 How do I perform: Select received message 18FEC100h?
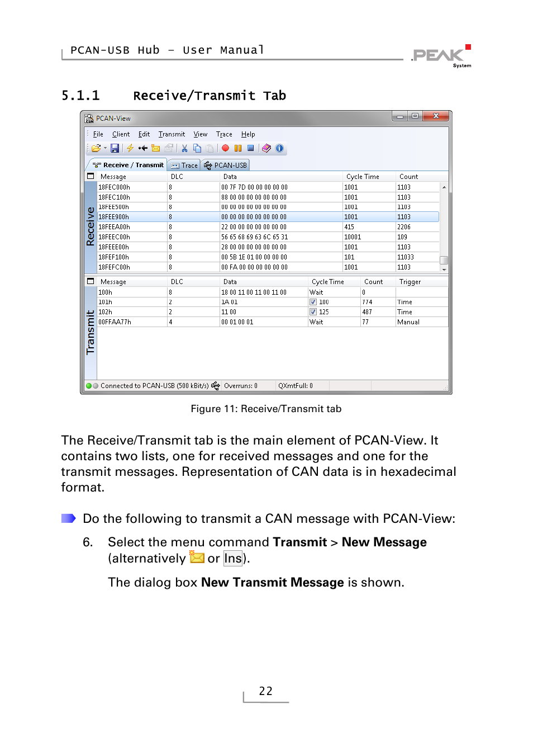pyautogui.click(x=269, y=197)
